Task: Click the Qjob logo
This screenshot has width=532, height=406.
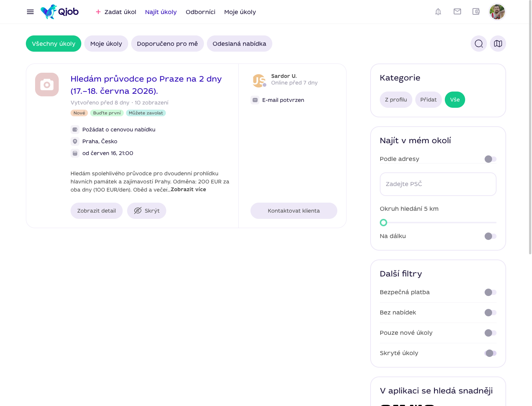Action: click(59, 12)
